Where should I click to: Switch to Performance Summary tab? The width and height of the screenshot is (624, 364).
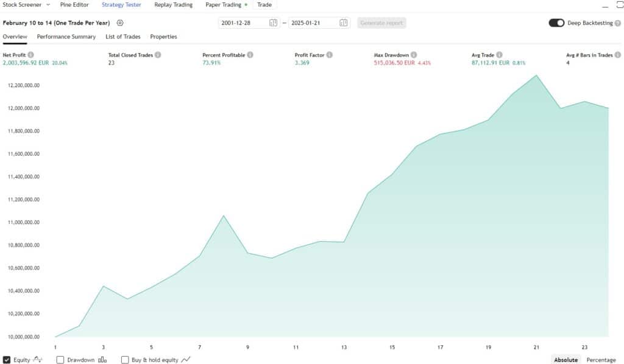66,37
